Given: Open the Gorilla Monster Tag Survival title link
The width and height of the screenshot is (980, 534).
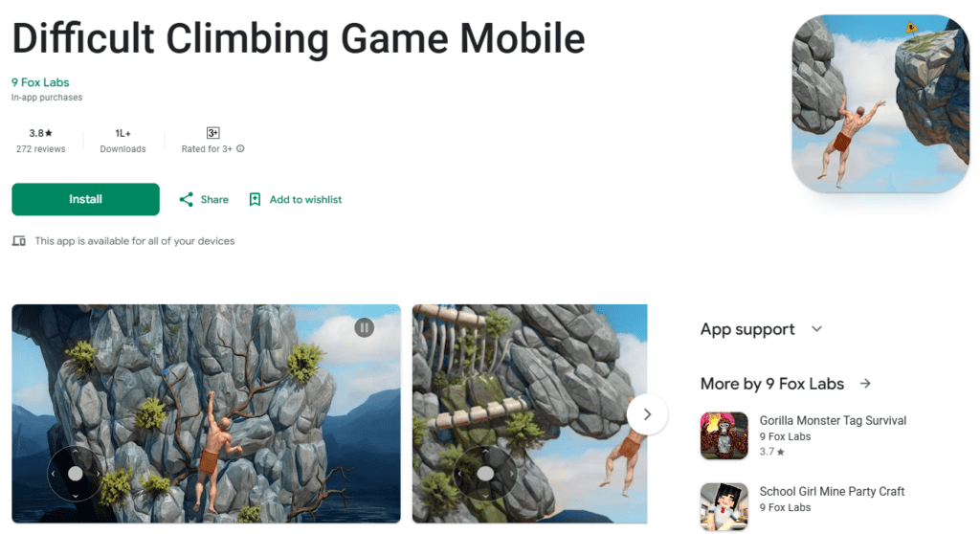Looking at the screenshot, I should 833,421.
